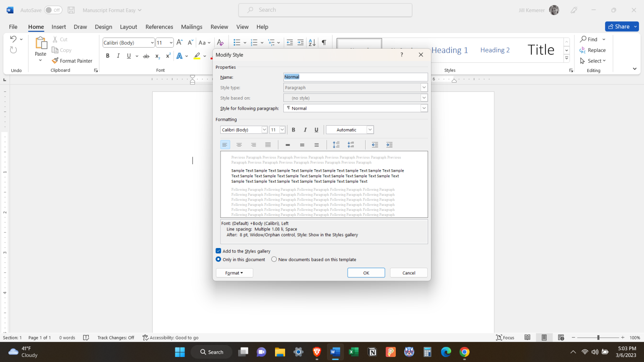Screen dimensions: 644x362
Task: Click Italic in the Modify Style dialog
Action: point(305,130)
